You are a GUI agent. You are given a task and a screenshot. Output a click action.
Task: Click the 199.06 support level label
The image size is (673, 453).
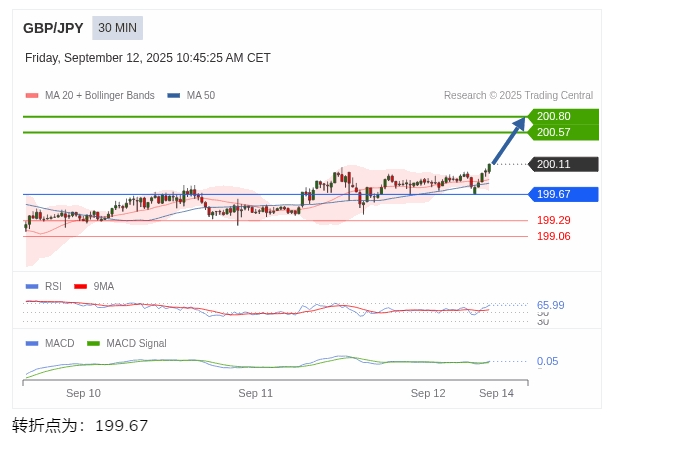tap(553, 236)
